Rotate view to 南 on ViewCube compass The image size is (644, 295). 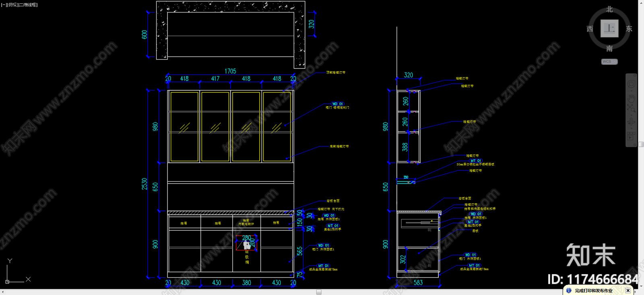pos(609,48)
